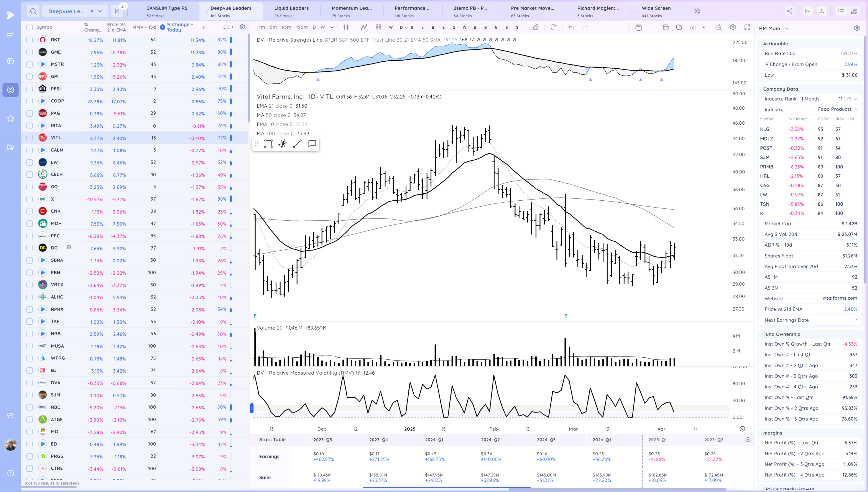Sort by % Change - Today column arrows
The height and width of the screenshot is (492, 868).
pyautogui.click(x=203, y=27)
